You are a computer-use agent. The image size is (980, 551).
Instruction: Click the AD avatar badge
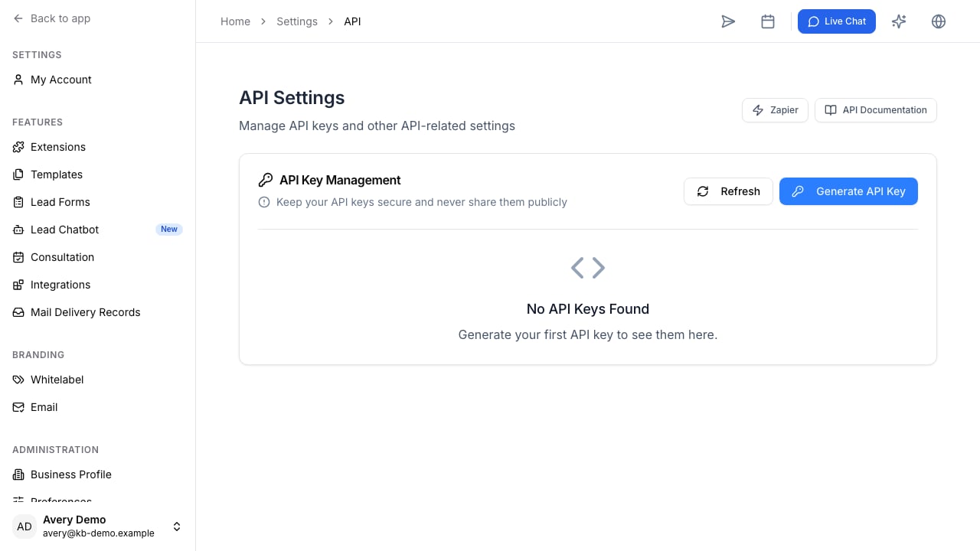pos(24,527)
